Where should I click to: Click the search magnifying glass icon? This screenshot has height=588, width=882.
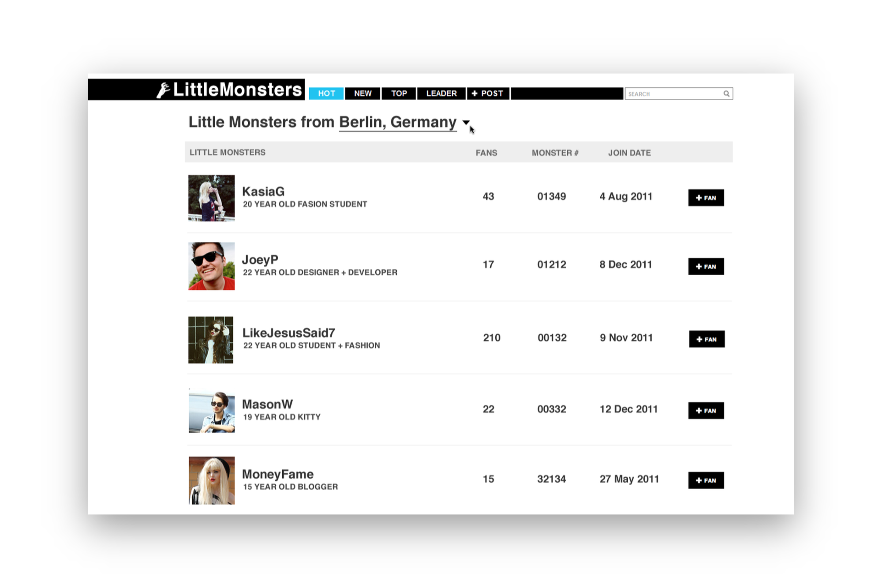pyautogui.click(x=726, y=94)
